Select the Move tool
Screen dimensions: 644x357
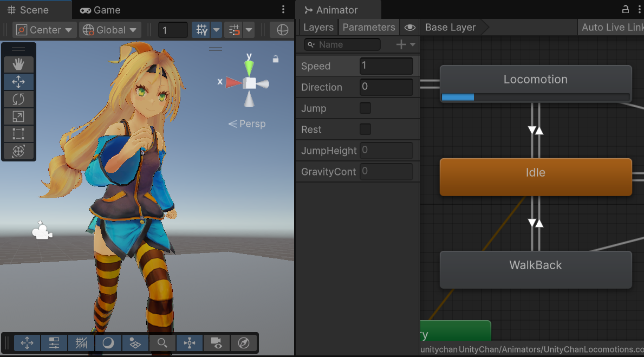[18, 82]
